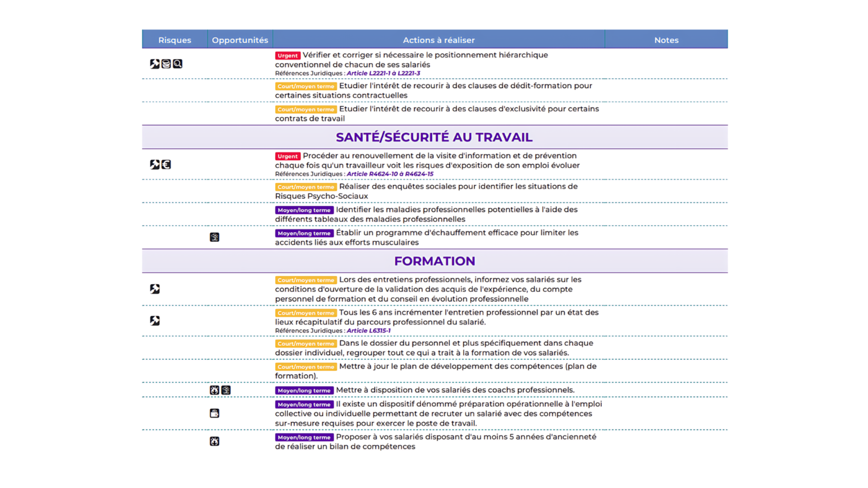Click the euro risk icon on the visite row
This screenshot has height=488, width=868.
click(x=166, y=164)
